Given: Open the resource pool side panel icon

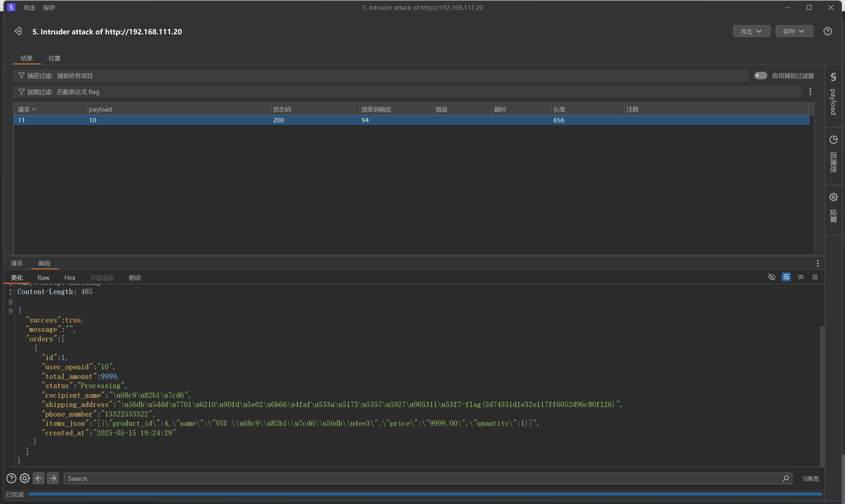Looking at the screenshot, I should (x=833, y=140).
